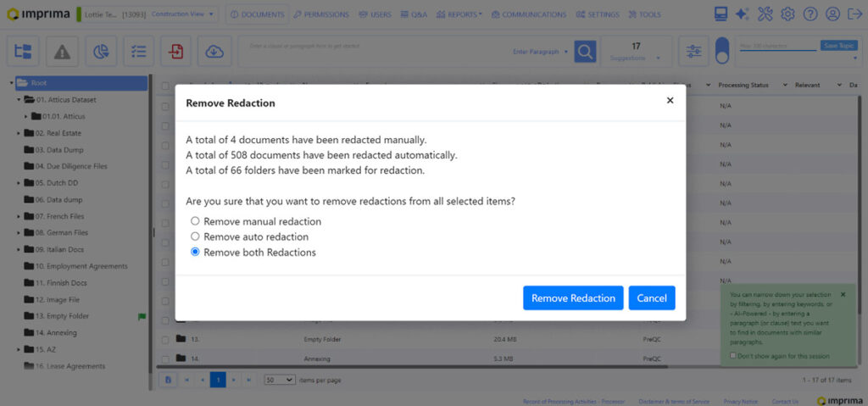Image resolution: width=868 pixels, height=406 pixels.
Task: Open the gear settings icon top right
Action: point(787,14)
